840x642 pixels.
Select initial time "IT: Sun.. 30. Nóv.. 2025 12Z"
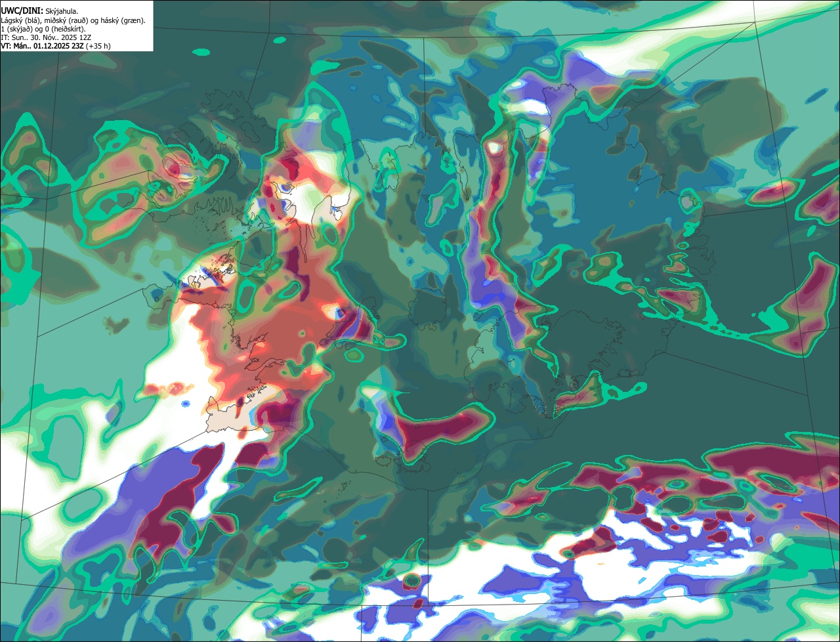click(46, 37)
